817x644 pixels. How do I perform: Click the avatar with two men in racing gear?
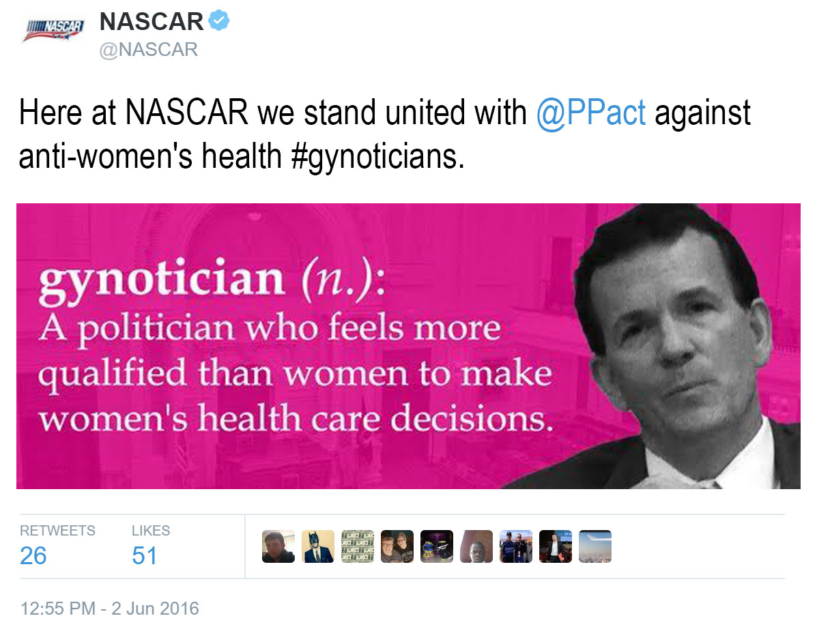tap(515, 546)
